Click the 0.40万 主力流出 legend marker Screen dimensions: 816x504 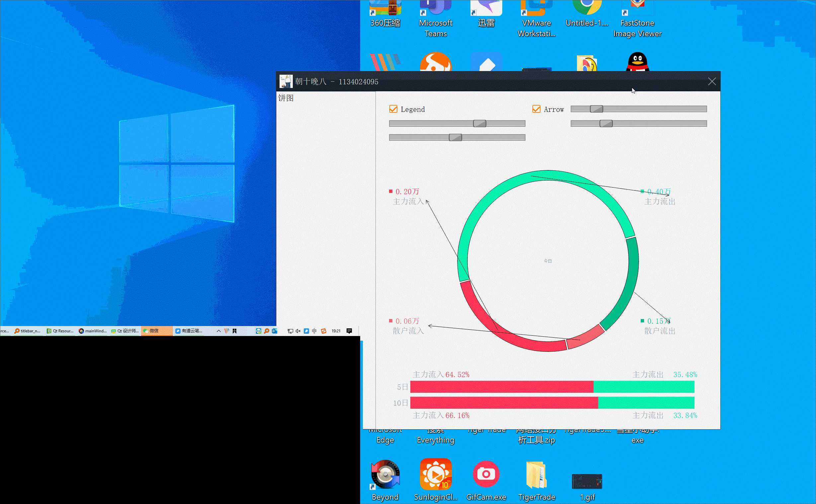point(642,191)
